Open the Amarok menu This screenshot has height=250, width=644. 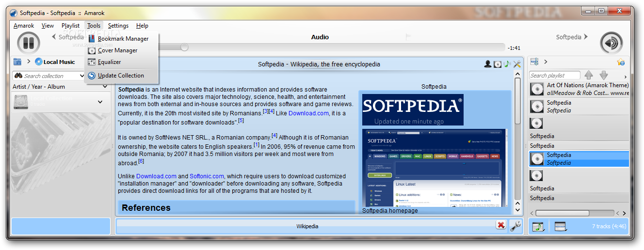[24, 26]
